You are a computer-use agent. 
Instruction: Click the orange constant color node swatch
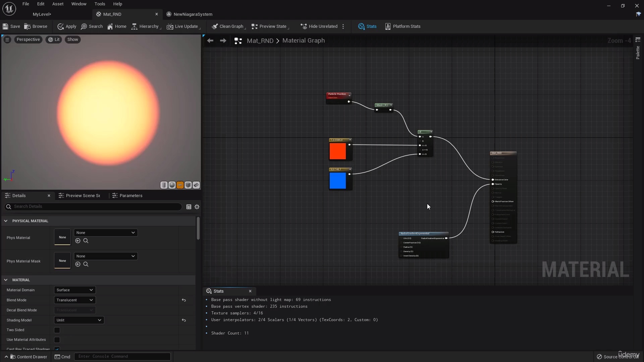[338, 151]
